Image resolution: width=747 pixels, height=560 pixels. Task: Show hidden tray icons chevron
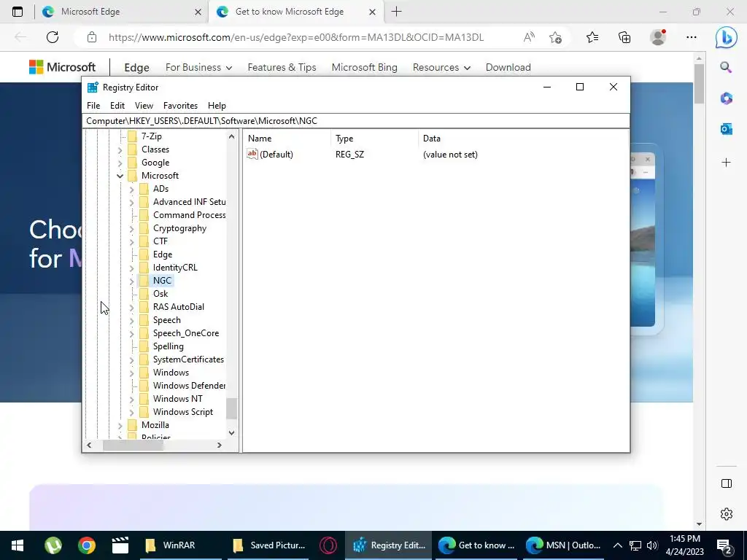pos(617,545)
